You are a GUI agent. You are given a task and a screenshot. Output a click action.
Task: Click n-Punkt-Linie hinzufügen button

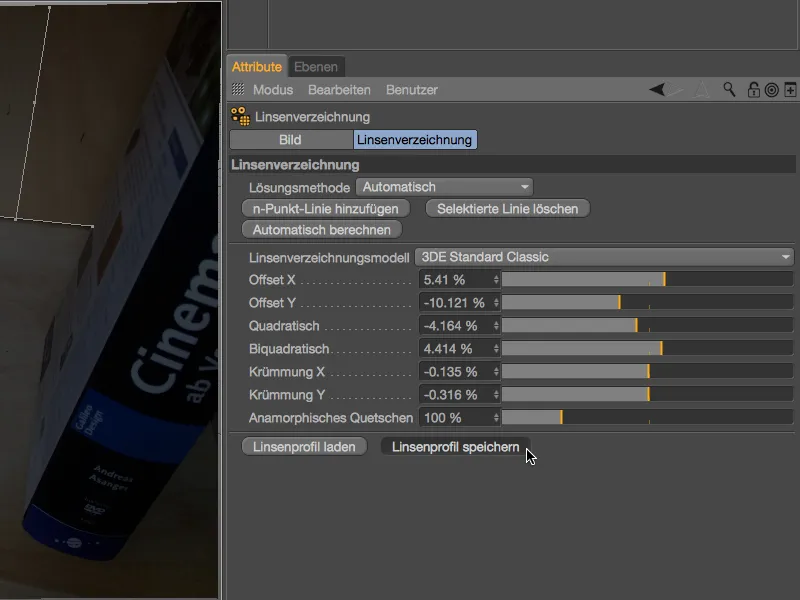pyautogui.click(x=326, y=209)
